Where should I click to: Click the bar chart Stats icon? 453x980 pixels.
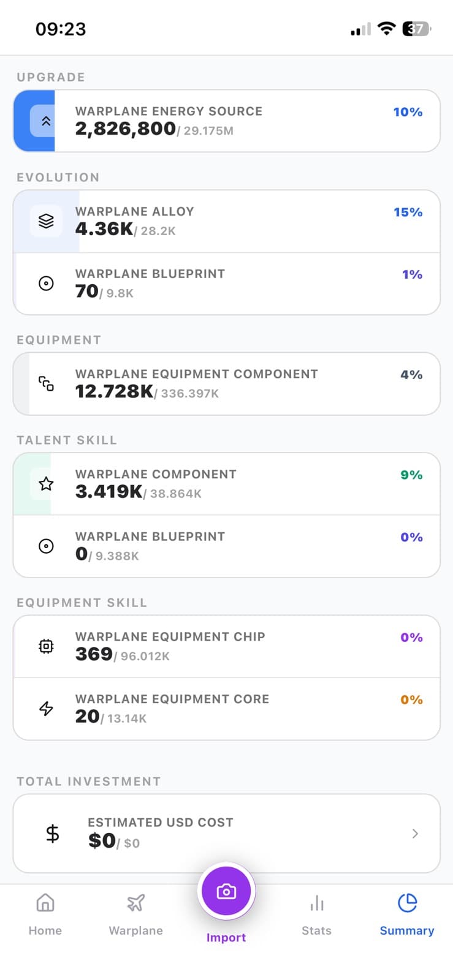pos(316,902)
